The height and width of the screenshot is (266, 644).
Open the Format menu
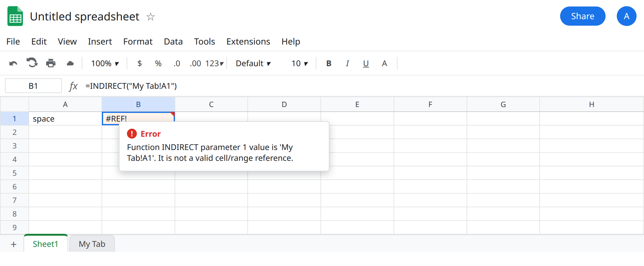coord(138,41)
